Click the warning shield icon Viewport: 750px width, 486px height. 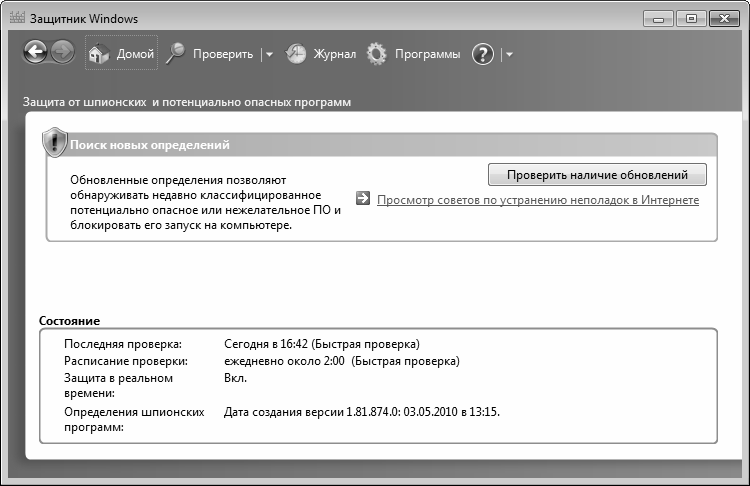[55, 142]
